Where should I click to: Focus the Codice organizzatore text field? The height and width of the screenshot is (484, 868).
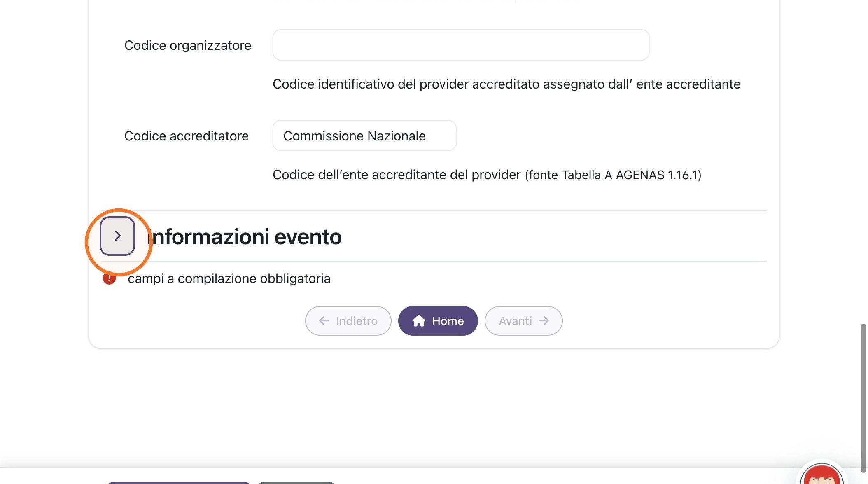pyautogui.click(x=461, y=45)
